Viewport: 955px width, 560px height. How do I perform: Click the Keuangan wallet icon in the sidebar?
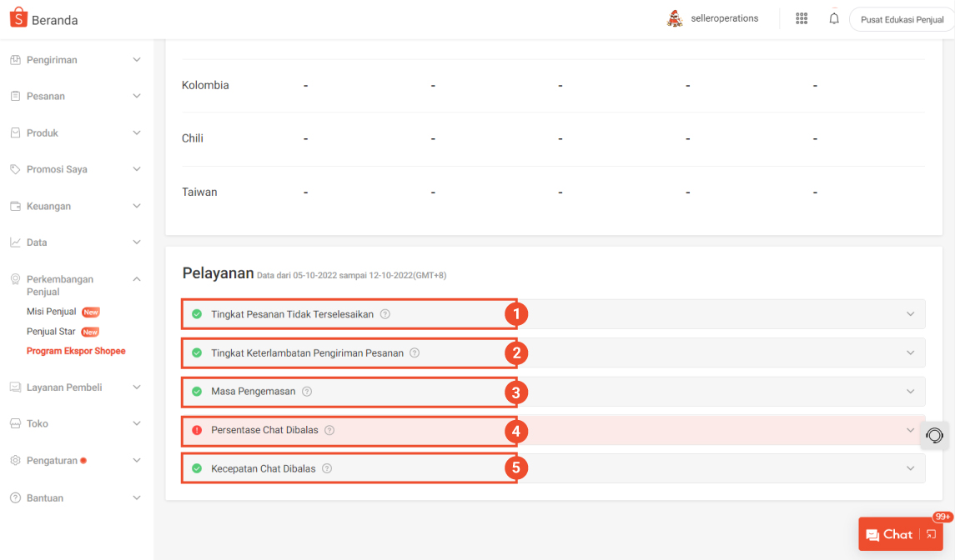click(x=13, y=206)
